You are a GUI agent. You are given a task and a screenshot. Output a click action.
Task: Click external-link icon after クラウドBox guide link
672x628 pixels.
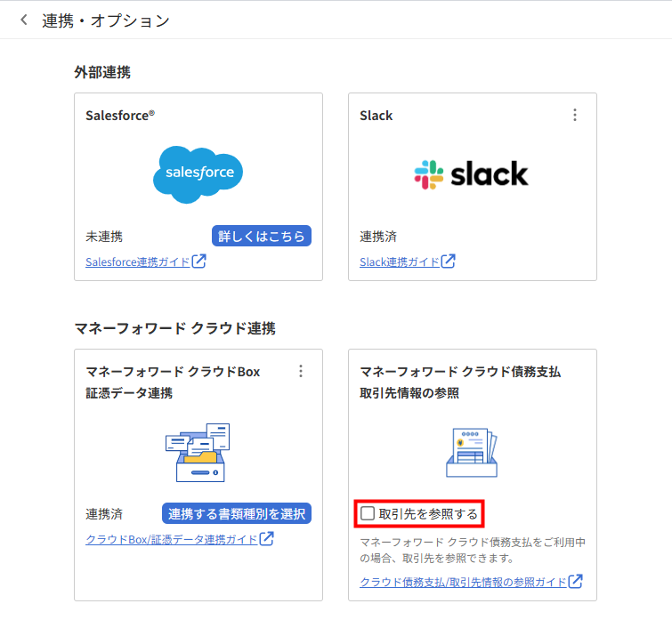[266, 538]
